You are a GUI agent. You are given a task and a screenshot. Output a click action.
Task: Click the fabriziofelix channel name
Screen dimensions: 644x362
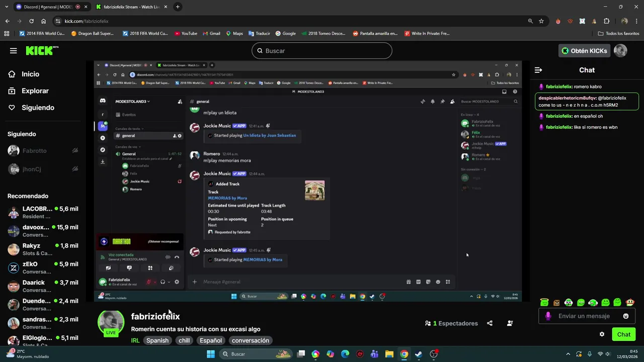pyautogui.click(x=155, y=316)
